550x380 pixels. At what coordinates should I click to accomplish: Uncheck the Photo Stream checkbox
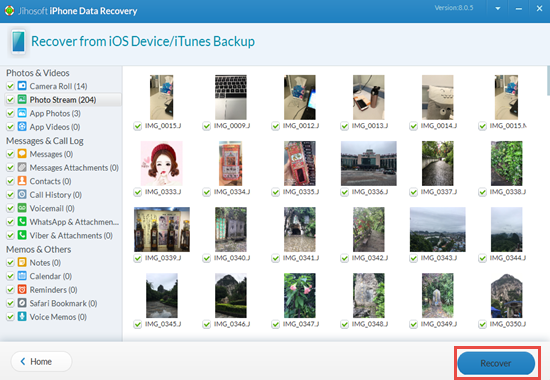tap(10, 100)
